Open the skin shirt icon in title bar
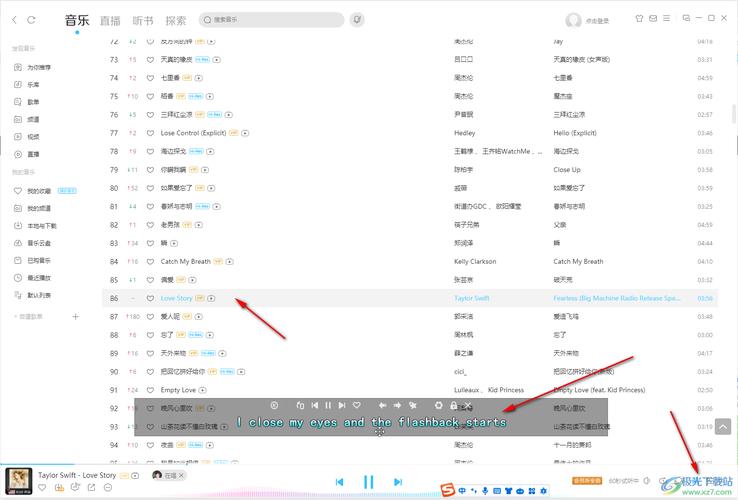This screenshot has width=738, height=500. [639, 18]
